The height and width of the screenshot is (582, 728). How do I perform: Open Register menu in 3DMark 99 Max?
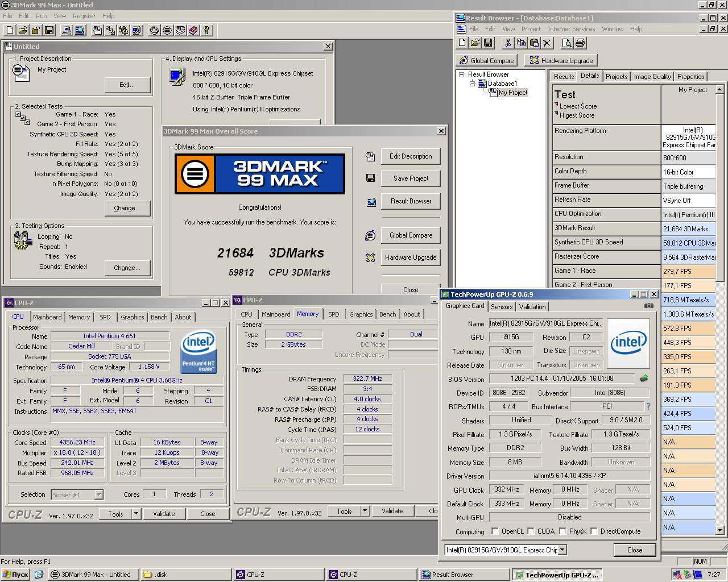tap(84, 16)
